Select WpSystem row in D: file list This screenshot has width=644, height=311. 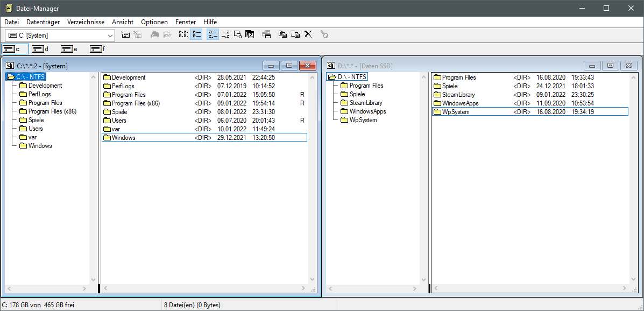(x=530, y=112)
